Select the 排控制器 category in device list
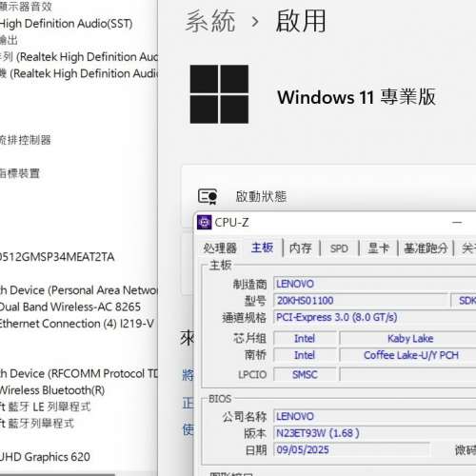Screen dimensions: 476x476 point(26,140)
